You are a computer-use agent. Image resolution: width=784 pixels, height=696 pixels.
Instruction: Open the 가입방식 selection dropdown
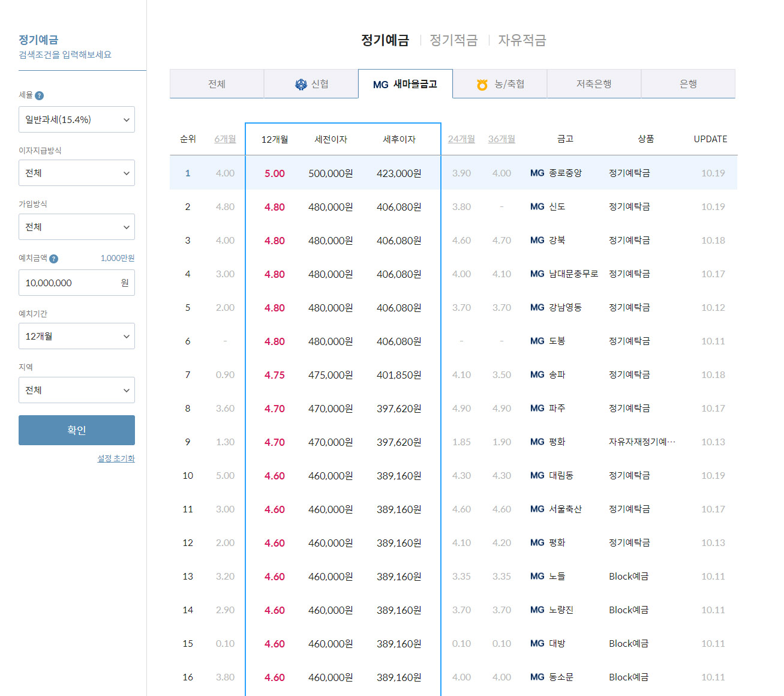tap(76, 227)
